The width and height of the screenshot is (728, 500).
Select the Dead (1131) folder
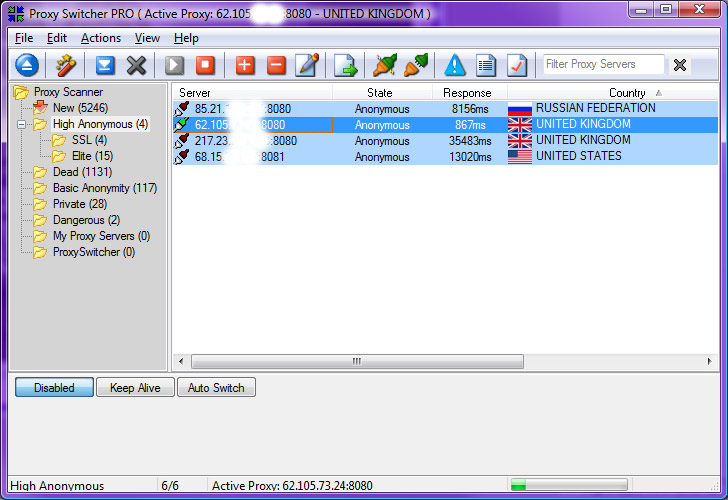pyautogui.click(x=82, y=172)
